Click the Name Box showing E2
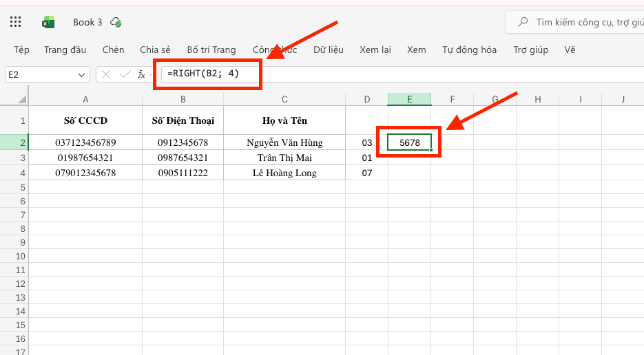The height and width of the screenshot is (355, 644). click(x=48, y=74)
